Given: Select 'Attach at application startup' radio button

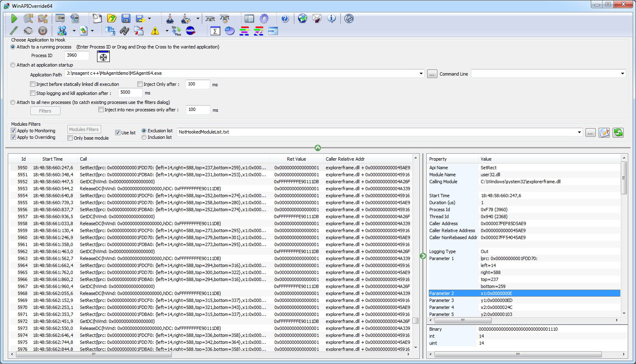Looking at the screenshot, I should click(x=13, y=65).
